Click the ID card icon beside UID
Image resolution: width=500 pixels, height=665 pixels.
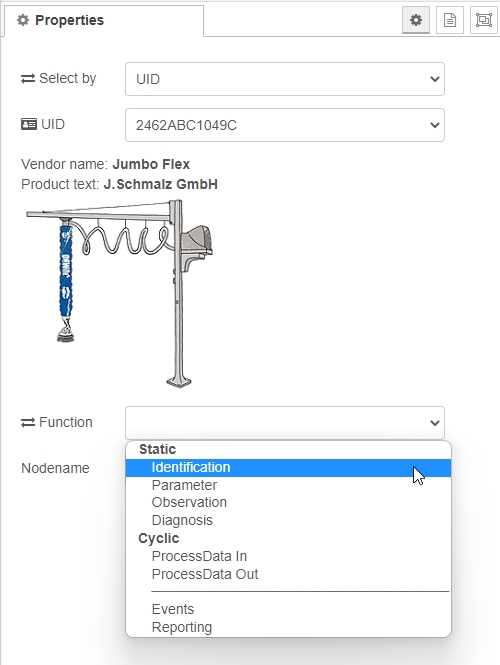(x=29, y=124)
